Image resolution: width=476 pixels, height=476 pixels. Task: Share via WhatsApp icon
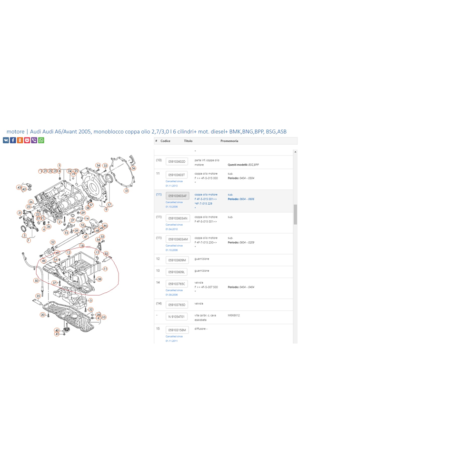[x=41, y=140]
